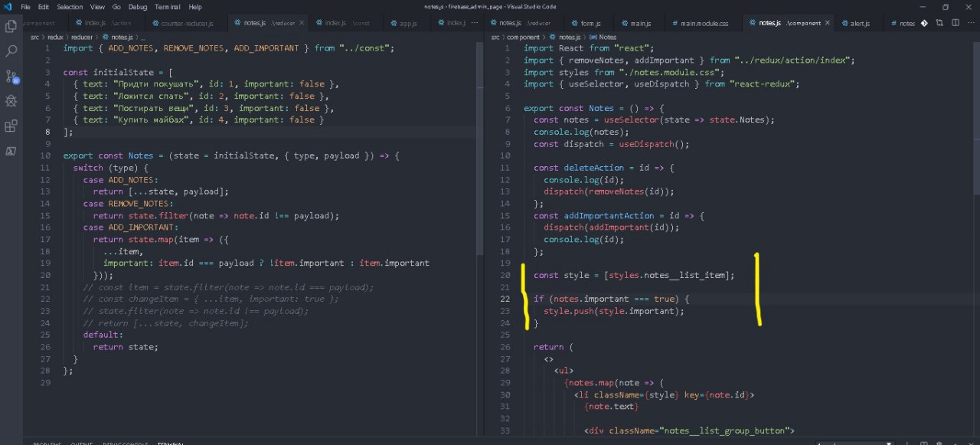Click 'deleteAction' on line 11 of right editor

(594, 168)
